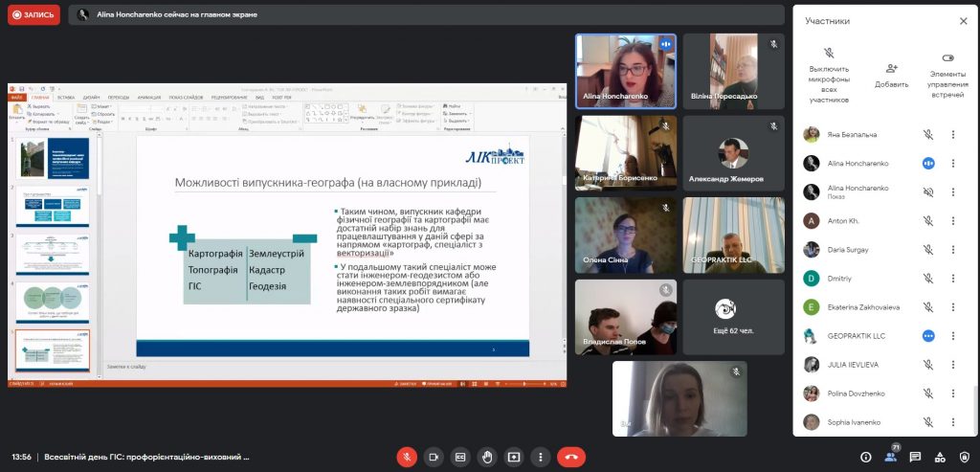Open the Вставка ribbon tab in PowerPoint
The width and height of the screenshot is (980, 472).
pos(66,98)
